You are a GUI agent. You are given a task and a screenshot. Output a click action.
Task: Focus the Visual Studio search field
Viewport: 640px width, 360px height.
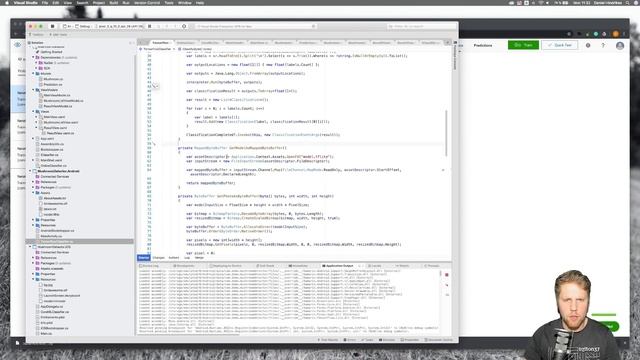pos(421,26)
